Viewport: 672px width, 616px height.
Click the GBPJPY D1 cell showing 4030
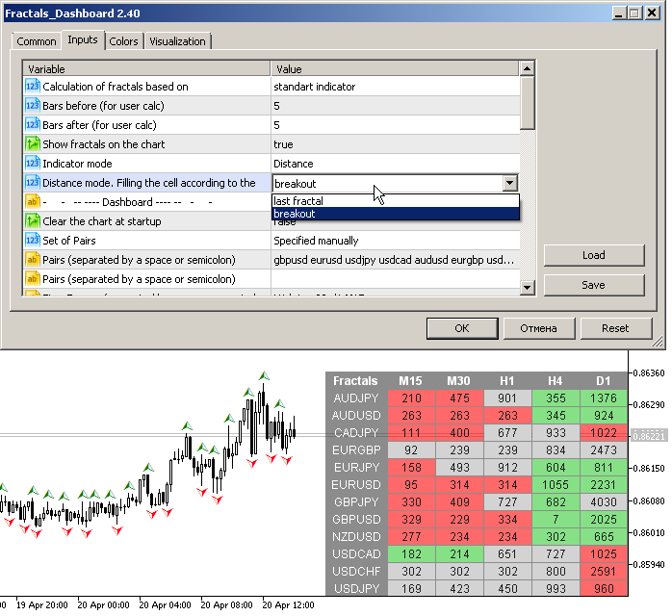[x=604, y=501]
